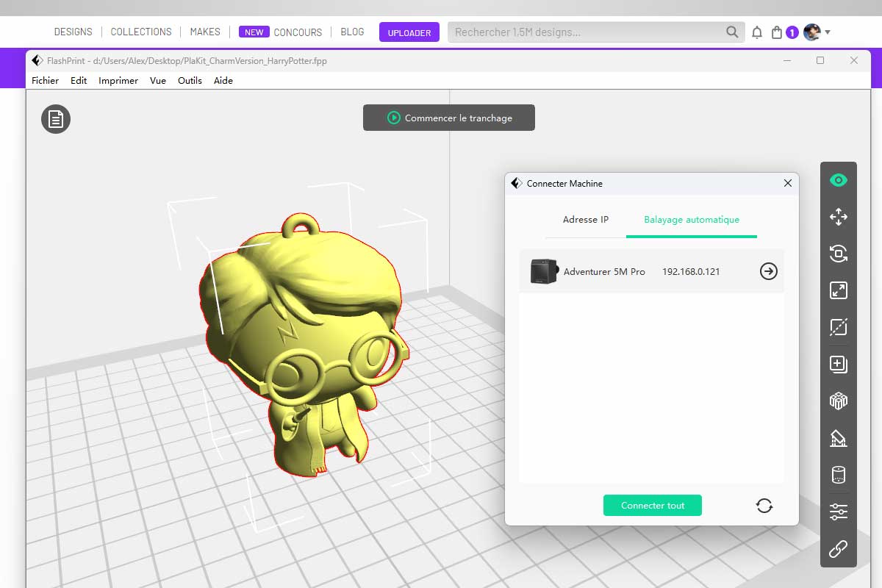Select the Rotate tool icon
Image resolution: width=882 pixels, height=588 pixels.
(x=838, y=254)
